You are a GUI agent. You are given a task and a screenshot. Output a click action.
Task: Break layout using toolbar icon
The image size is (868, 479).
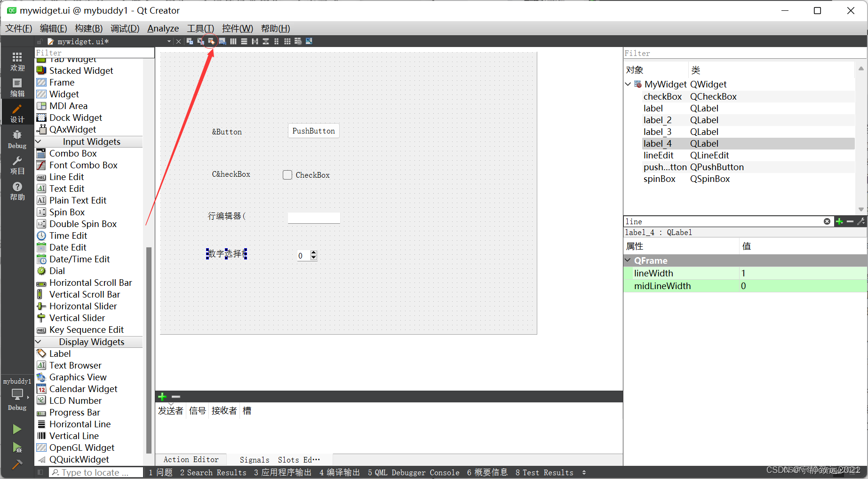coord(298,41)
